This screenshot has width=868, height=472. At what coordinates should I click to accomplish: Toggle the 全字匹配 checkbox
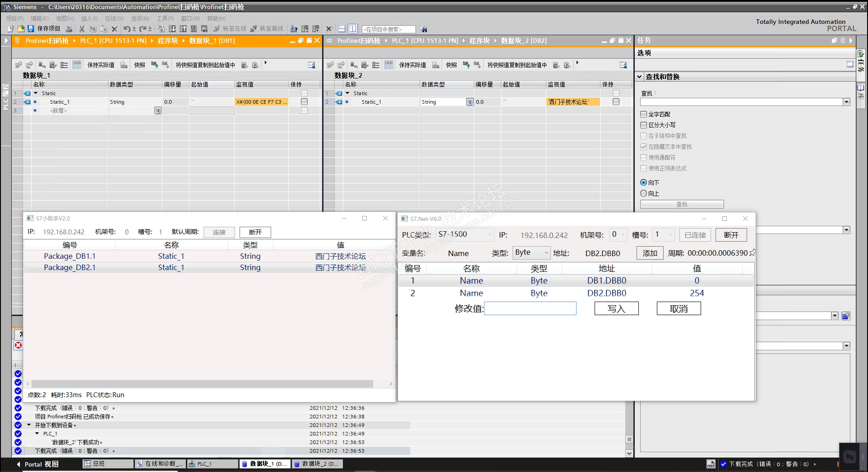pos(644,114)
